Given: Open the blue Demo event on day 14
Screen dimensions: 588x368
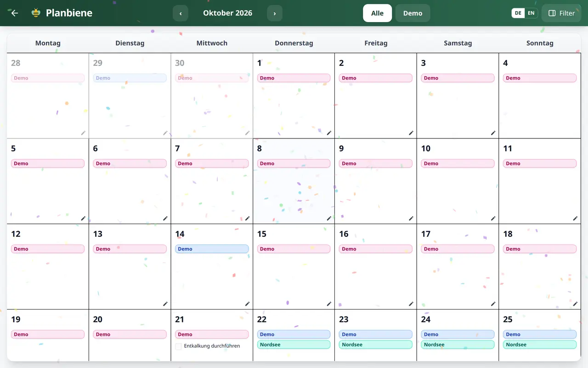Looking at the screenshot, I should click(212, 249).
